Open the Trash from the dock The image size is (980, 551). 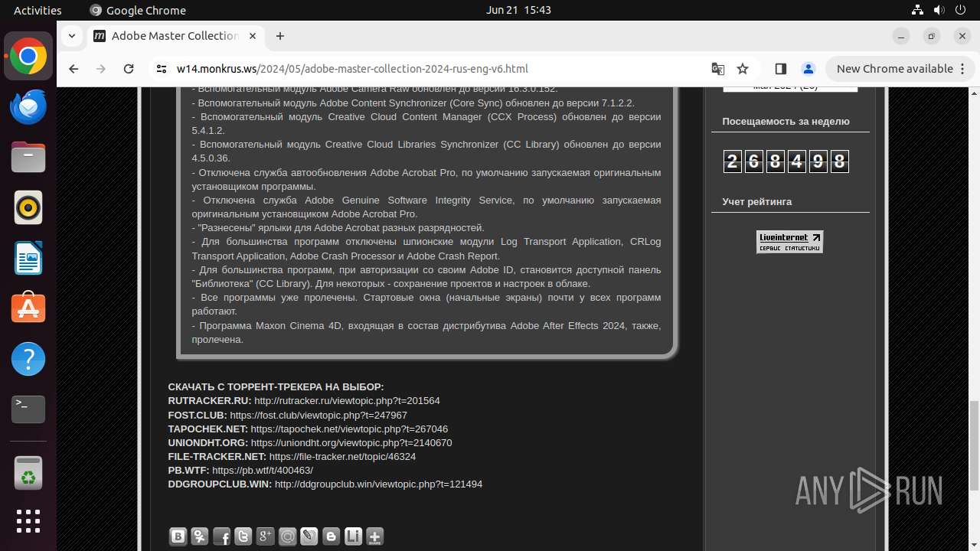(x=28, y=472)
